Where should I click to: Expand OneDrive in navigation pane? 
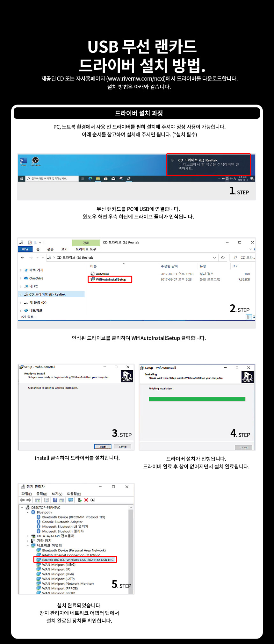21,279
